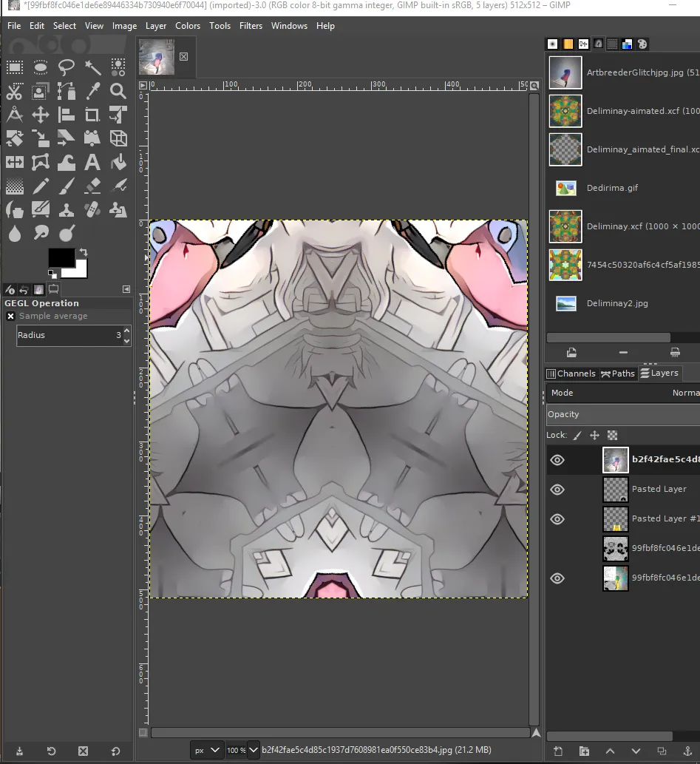Open the layer Mode dropdown
Screen dimensions: 700x764
coord(624,393)
